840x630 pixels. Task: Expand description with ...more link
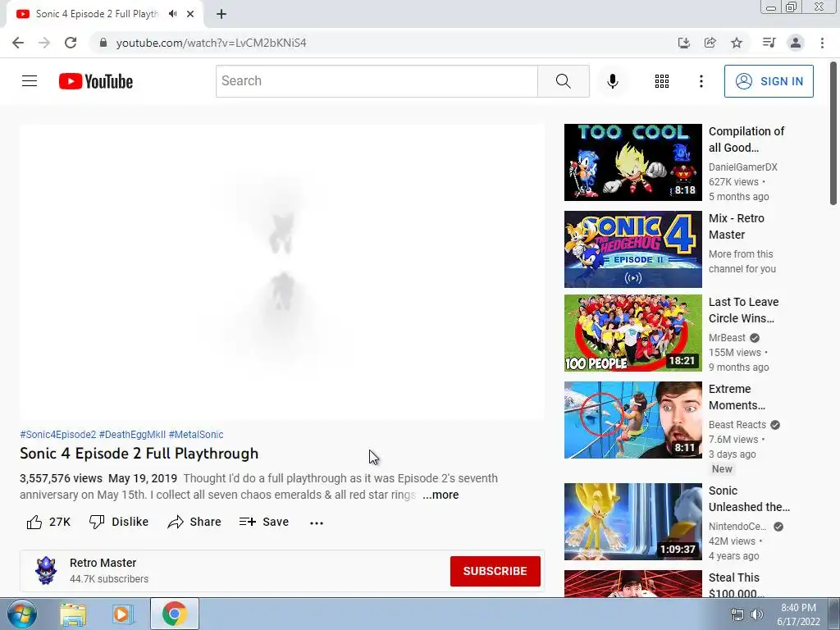(441, 495)
